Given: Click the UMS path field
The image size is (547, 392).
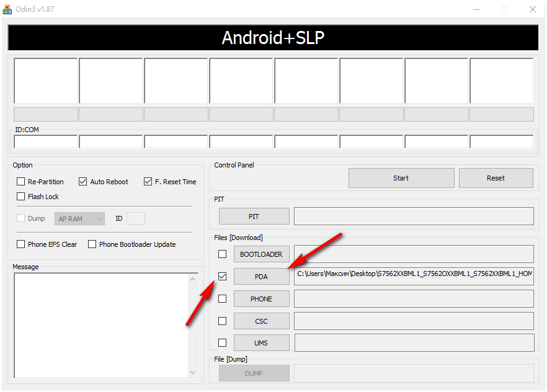Looking at the screenshot, I should tap(414, 342).
